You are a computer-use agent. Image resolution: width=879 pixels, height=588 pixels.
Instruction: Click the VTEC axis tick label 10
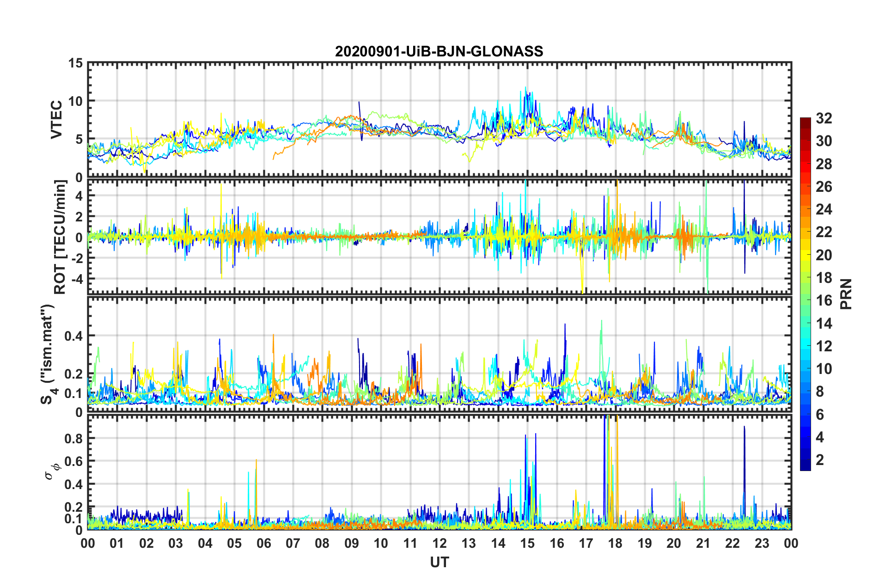tap(75, 101)
